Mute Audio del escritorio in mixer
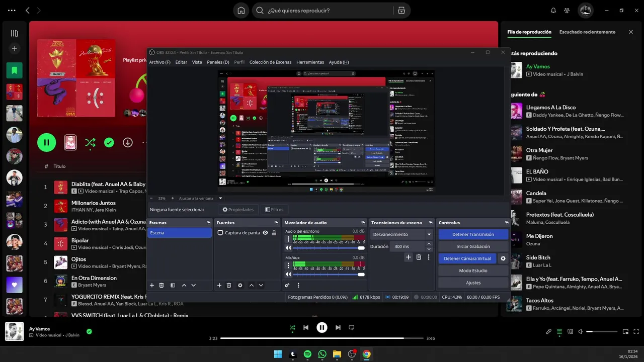The image size is (644, 362). tap(288, 248)
